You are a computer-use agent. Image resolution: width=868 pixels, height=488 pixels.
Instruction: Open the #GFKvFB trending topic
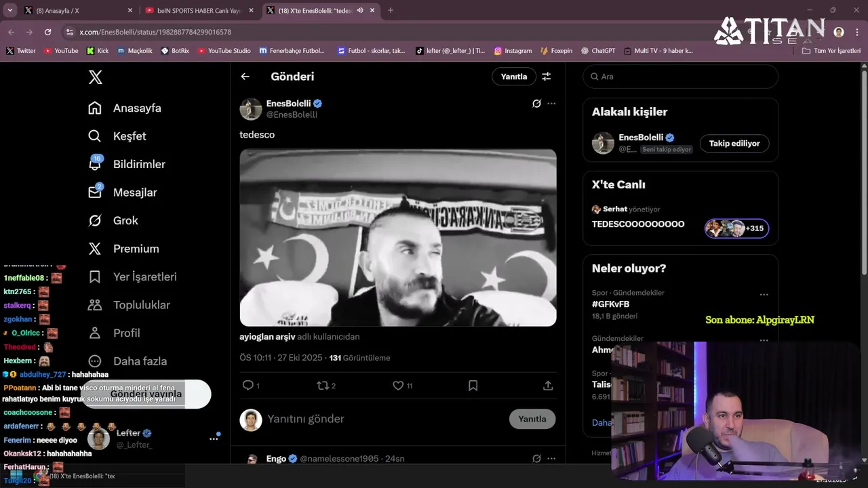tap(610, 304)
